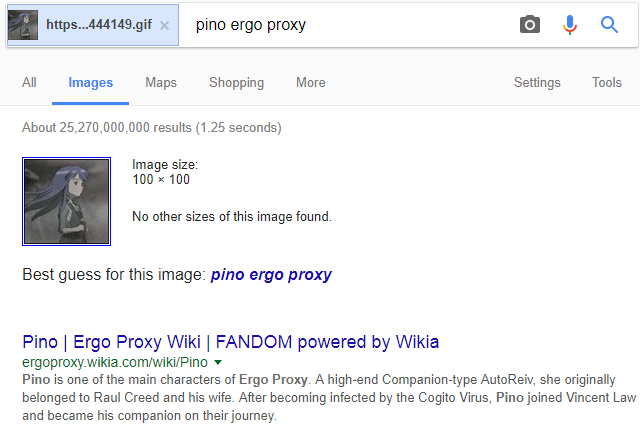Image resolution: width=640 pixels, height=432 pixels.
Task: Open the Tools options
Action: (607, 83)
